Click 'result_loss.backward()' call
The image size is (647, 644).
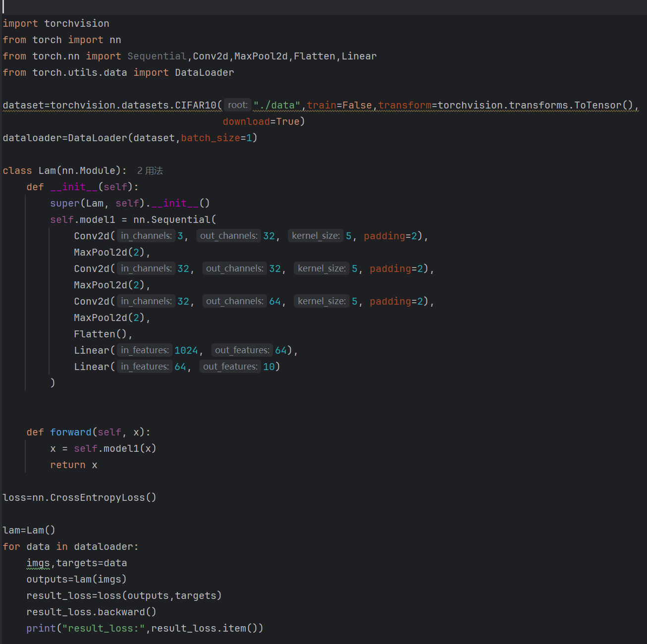tap(91, 612)
